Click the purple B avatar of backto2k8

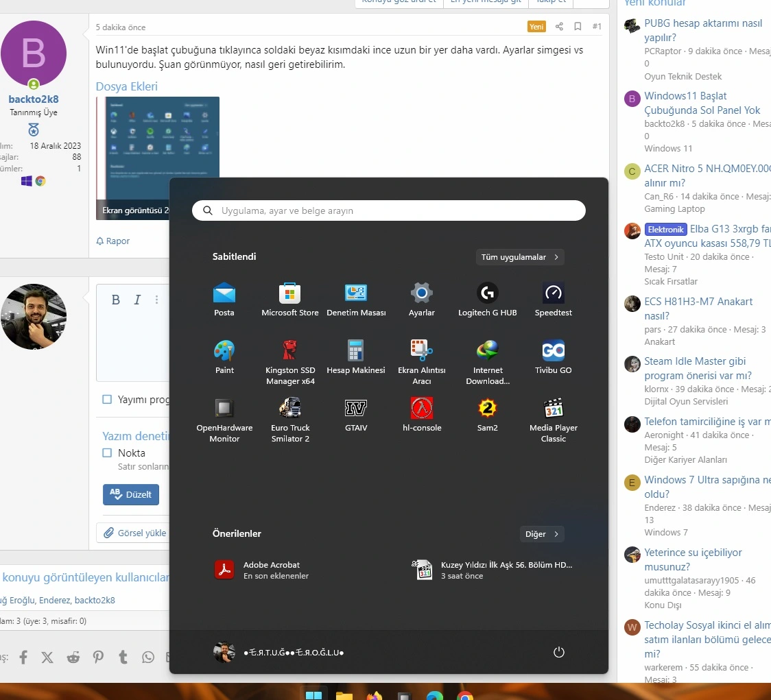[x=34, y=53]
